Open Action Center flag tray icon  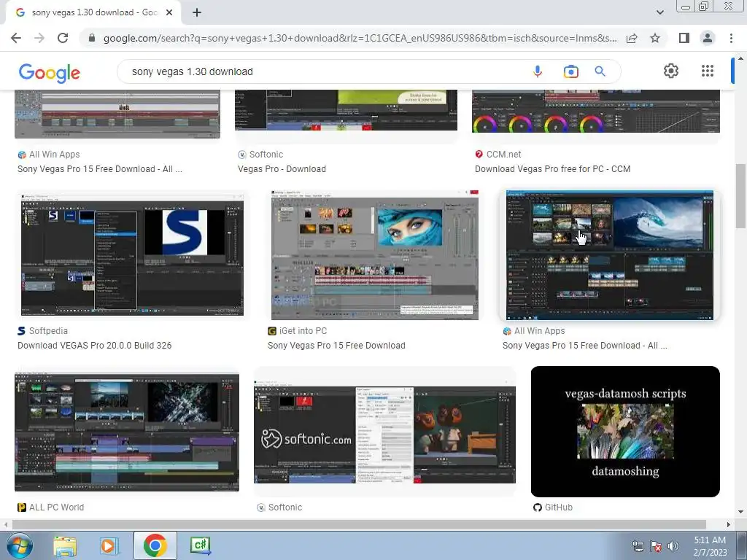tap(656, 546)
